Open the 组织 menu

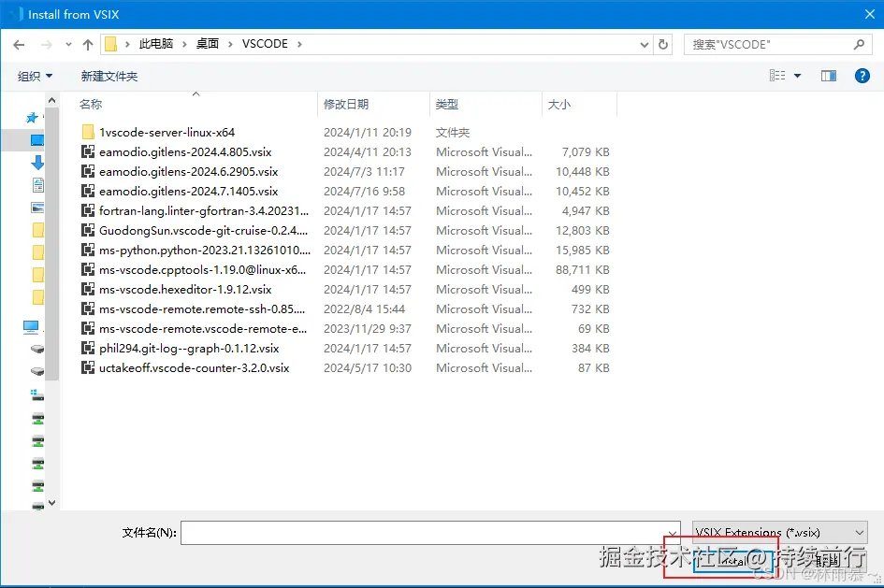[35, 76]
